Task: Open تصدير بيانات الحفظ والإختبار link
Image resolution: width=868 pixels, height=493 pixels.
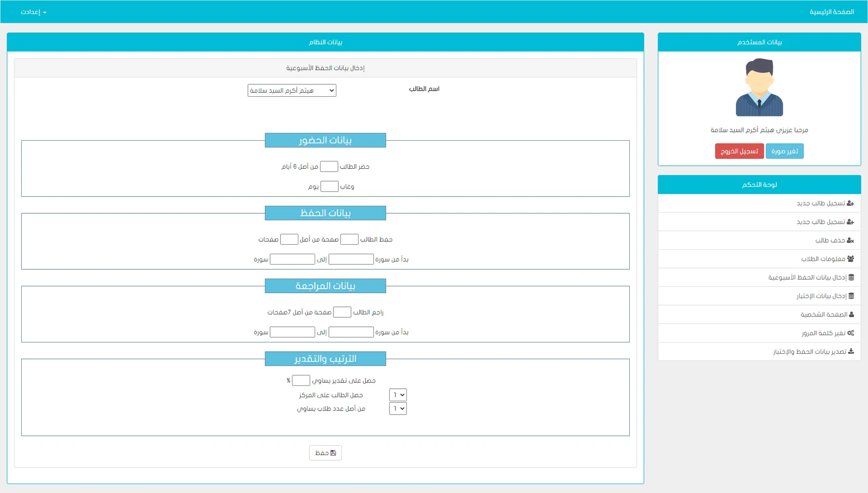Action: coord(759,351)
